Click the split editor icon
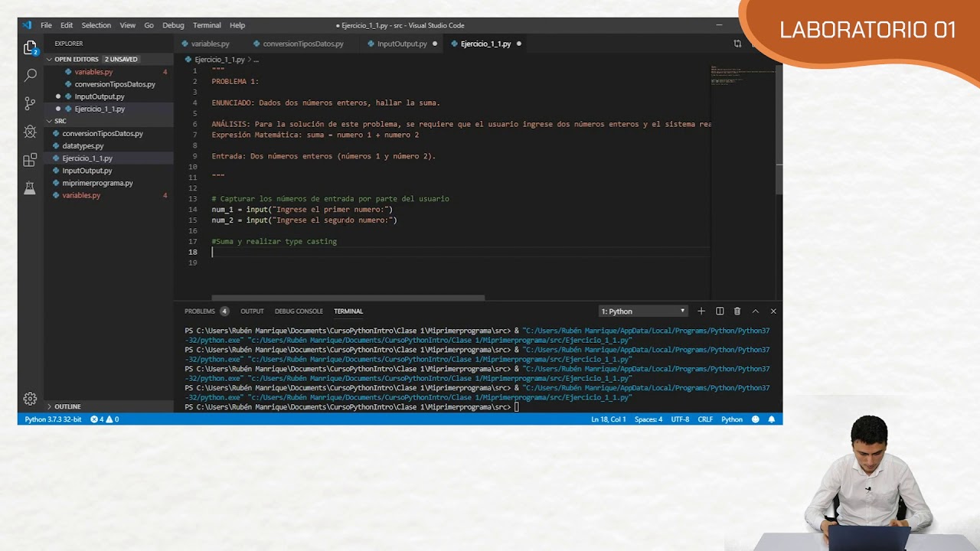 737,44
